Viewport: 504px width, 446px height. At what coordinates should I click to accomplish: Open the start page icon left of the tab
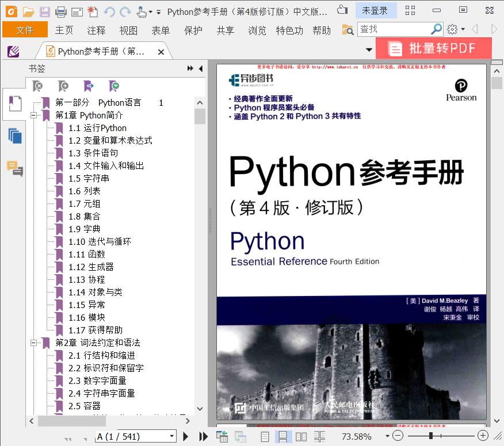pyautogui.click(x=13, y=51)
